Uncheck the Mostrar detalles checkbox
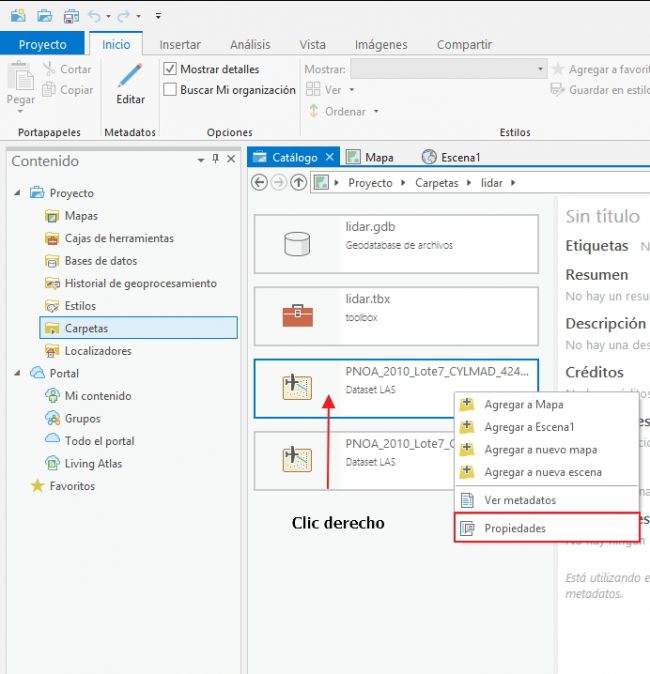The image size is (650, 674). tap(170, 69)
